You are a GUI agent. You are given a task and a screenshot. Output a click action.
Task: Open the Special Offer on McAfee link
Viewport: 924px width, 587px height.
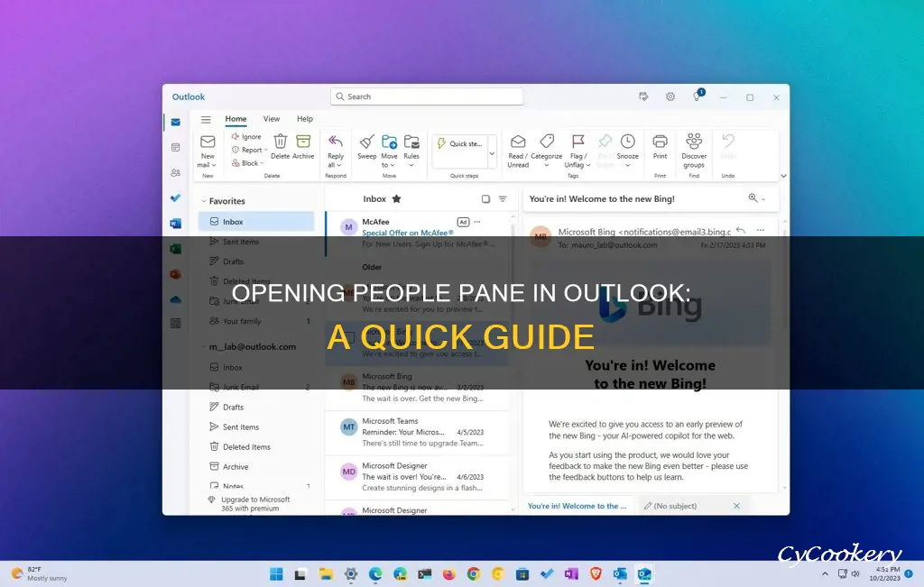pyautogui.click(x=408, y=233)
